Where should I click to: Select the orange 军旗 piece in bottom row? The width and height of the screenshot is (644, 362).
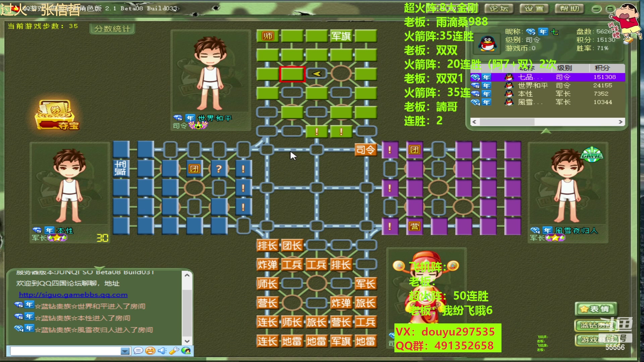click(x=341, y=341)
